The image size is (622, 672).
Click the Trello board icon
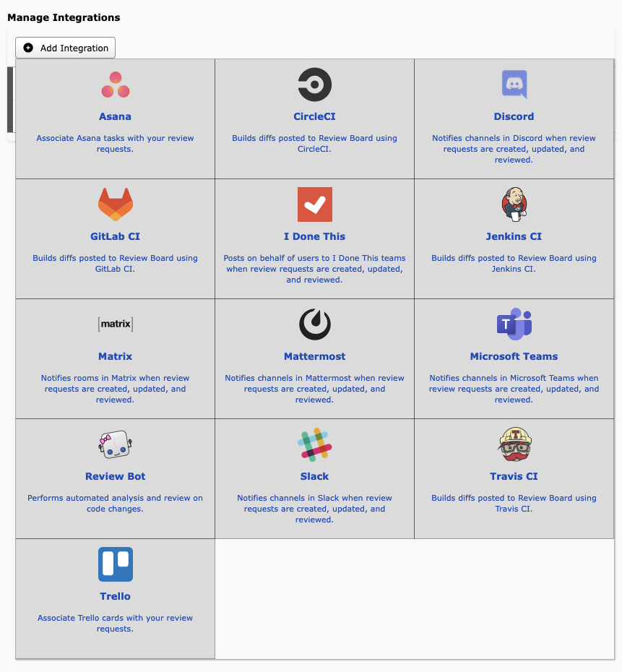pyautogui.click(x=115, y=564)
